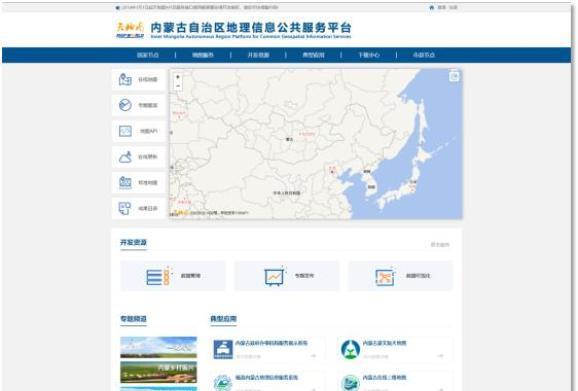Zoom in the map with the plus button

click(x=178, y=77)
